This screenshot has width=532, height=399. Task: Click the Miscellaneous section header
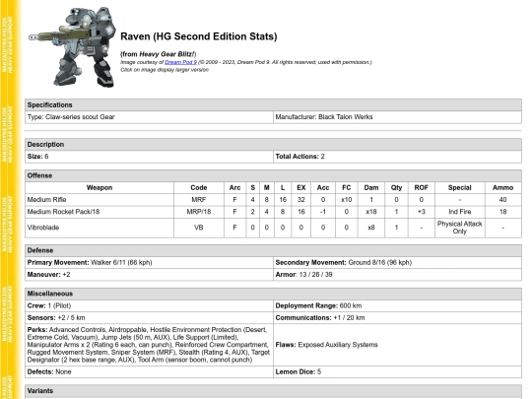(273, 294)
